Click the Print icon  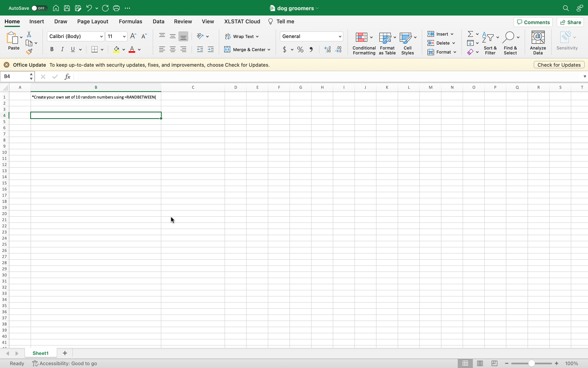[116, 8]
